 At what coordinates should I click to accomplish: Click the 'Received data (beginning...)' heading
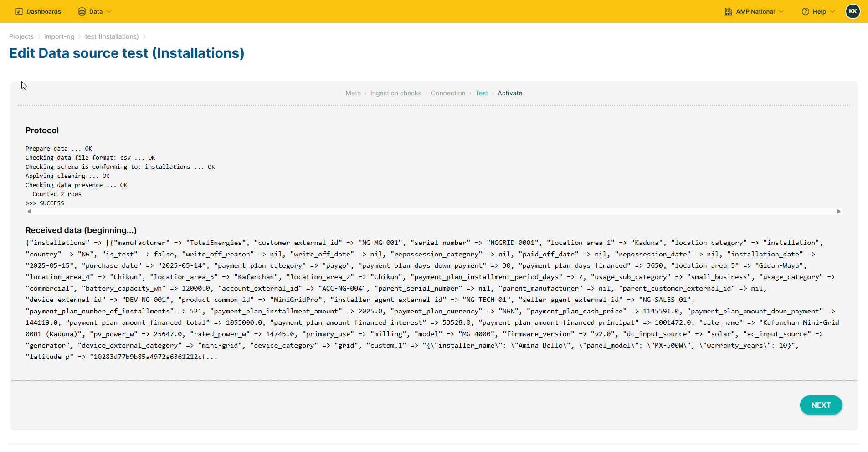tap(81, 230)
